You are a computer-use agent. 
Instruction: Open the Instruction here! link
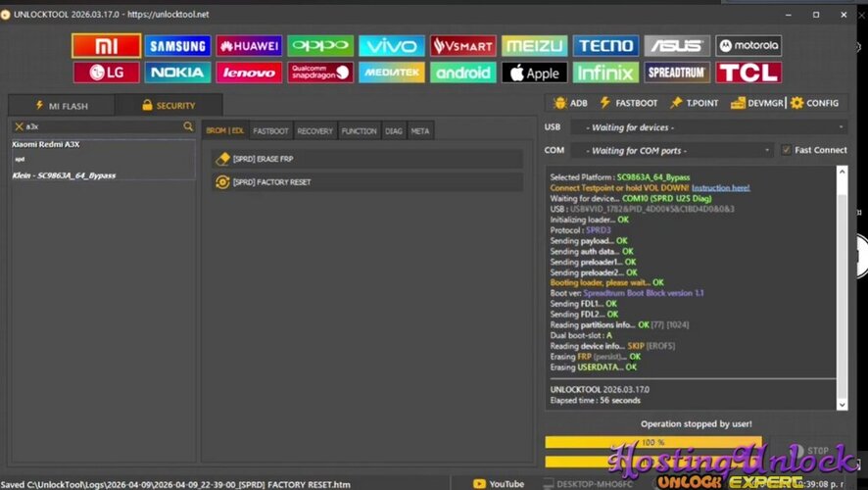coord(720,187)
